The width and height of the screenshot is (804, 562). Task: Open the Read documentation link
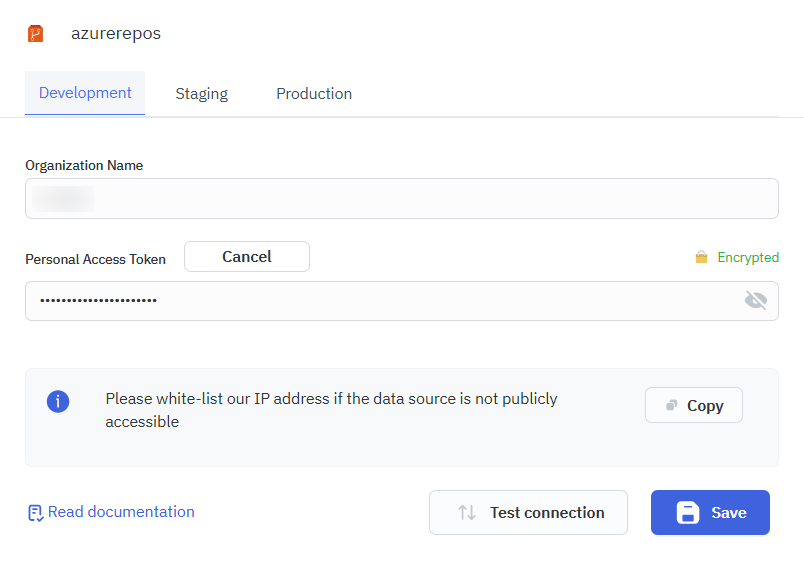tap(111, 512)
